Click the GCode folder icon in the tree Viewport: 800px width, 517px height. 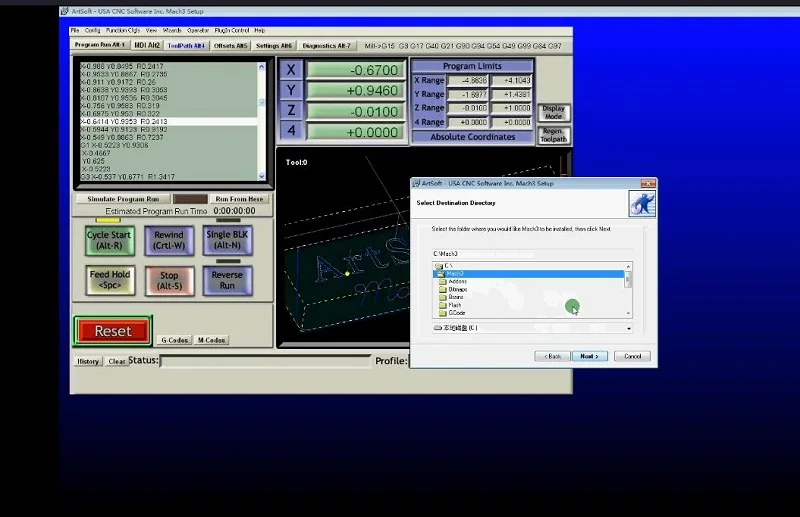click(443, 313)
